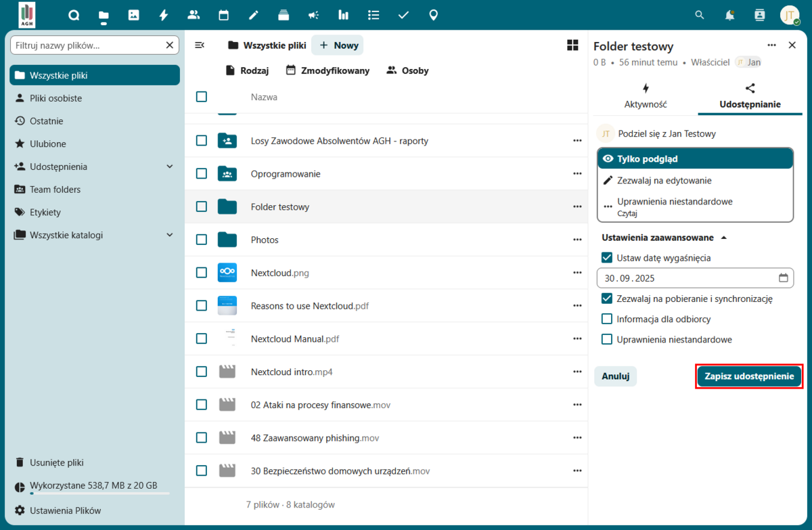The image size is (812, 530).
Task: Expand the Udostępnienia sidebar section
Action: click(x=170, y=167)
